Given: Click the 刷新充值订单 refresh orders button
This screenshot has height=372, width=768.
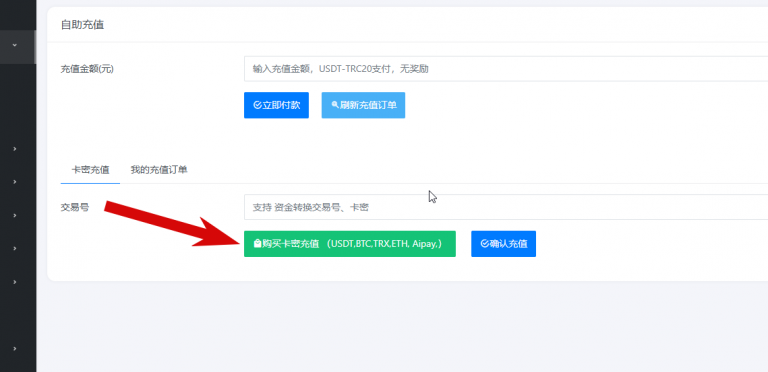Looking at the screenshot, I should (x=363, y=105).
